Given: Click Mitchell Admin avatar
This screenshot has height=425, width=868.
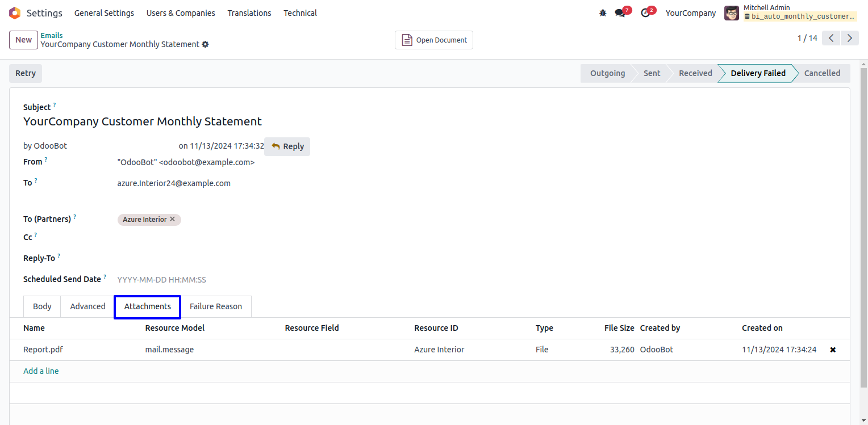Looking at the screenshot, I should [x=732, y=13].
